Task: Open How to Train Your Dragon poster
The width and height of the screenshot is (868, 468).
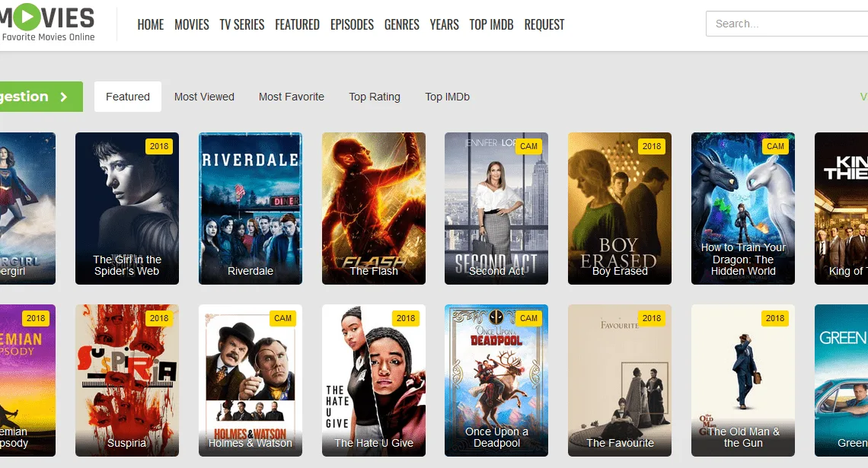Action: (743, 208)
